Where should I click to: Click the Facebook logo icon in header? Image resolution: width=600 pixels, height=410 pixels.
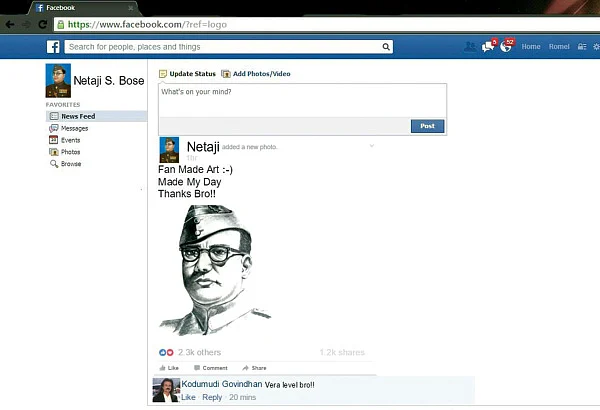tap(53, 47)
